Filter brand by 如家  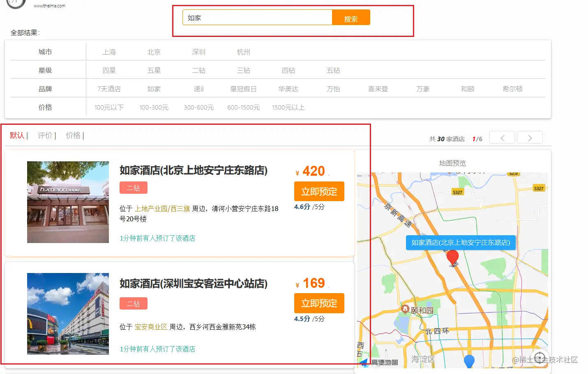coord(154,89)
